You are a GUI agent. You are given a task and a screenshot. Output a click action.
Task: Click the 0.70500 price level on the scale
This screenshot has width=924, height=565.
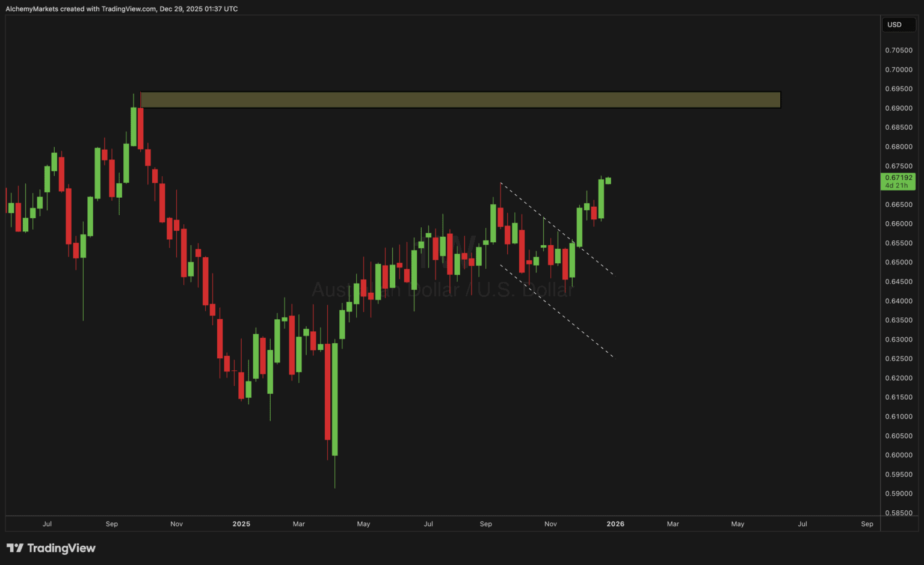[x=899, y=50]
